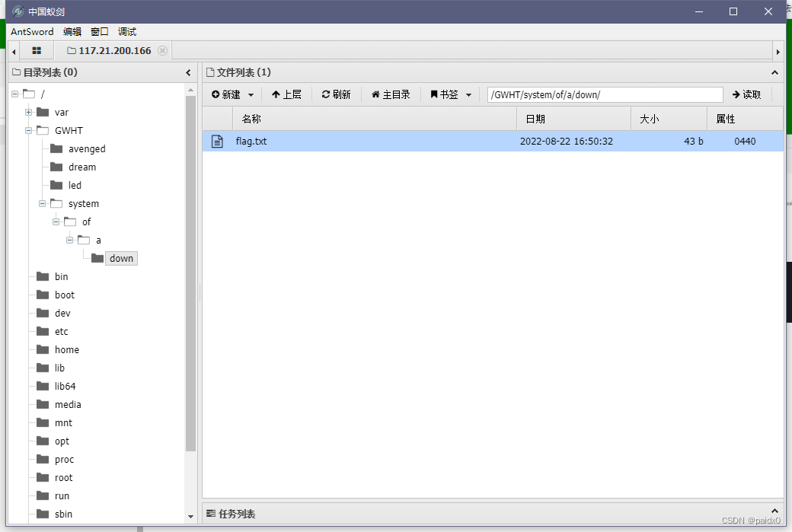This screenshot has height=532, width=792.
Task: Click the 读取 button
Action: (x=746, y=94)
